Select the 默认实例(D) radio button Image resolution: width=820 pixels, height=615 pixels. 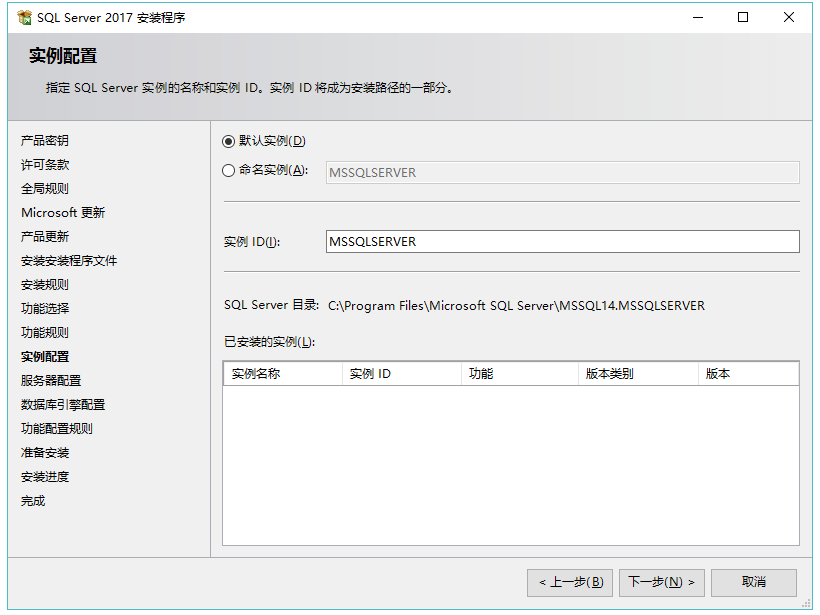(x=228, y=141)
